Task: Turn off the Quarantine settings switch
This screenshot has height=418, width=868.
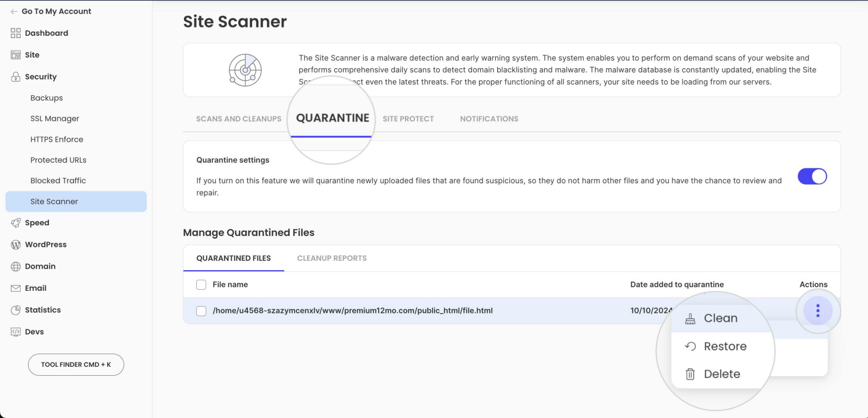Action: tap(812, 176)
